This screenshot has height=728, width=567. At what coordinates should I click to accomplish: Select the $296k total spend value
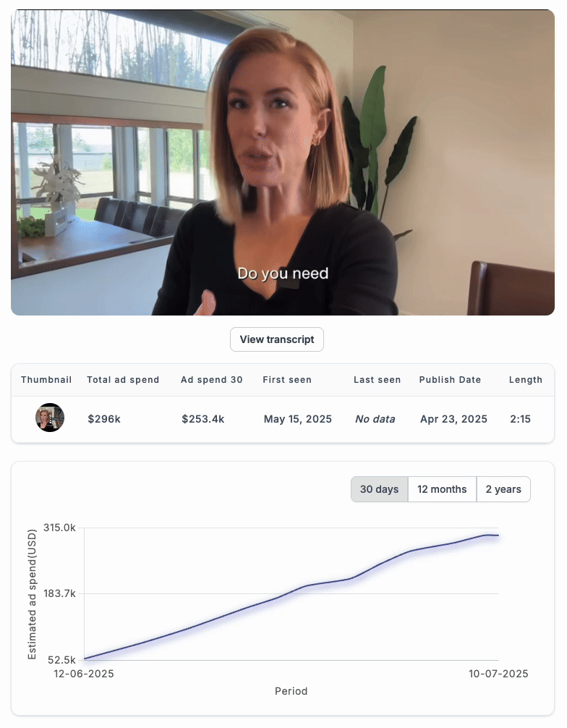[104, 419]
